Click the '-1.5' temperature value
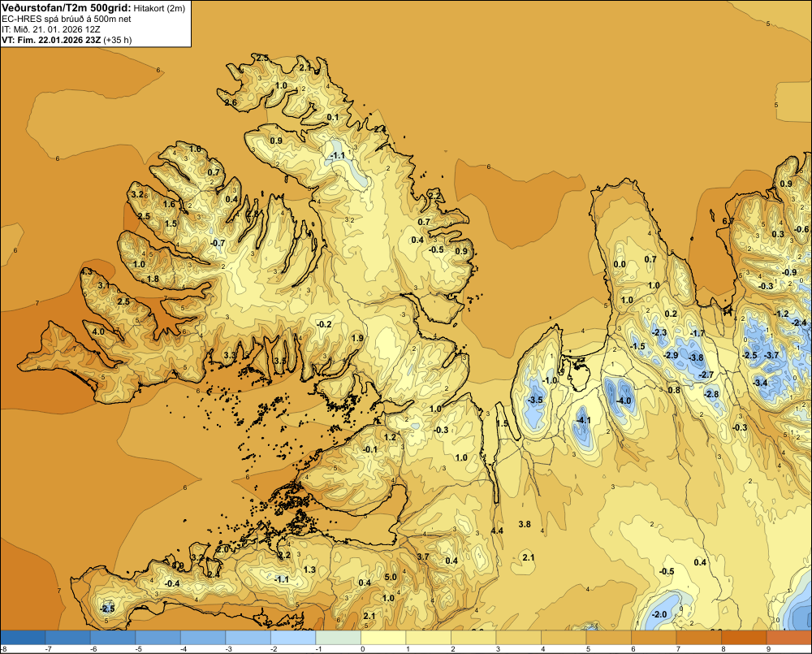 tap(638, 346)
